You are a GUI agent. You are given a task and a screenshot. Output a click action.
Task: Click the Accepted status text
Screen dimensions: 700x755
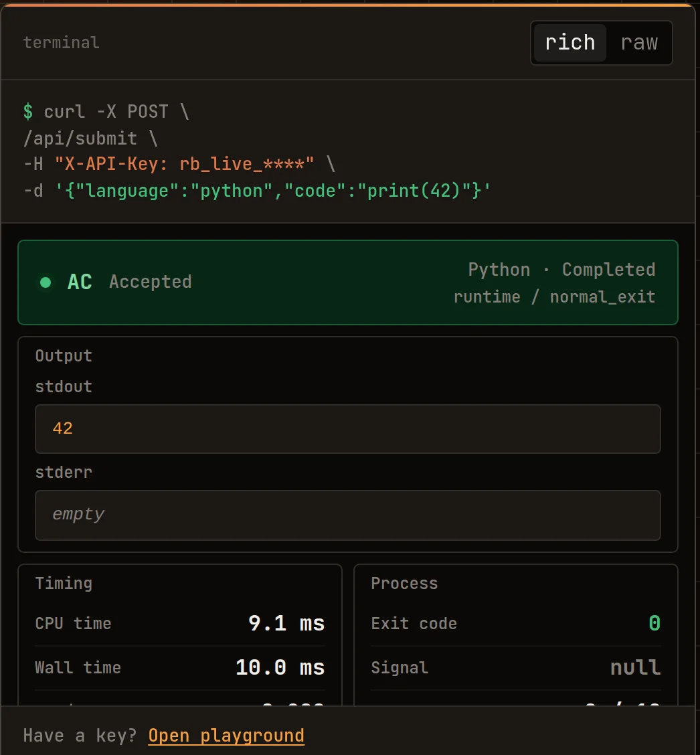click(151, 282)
